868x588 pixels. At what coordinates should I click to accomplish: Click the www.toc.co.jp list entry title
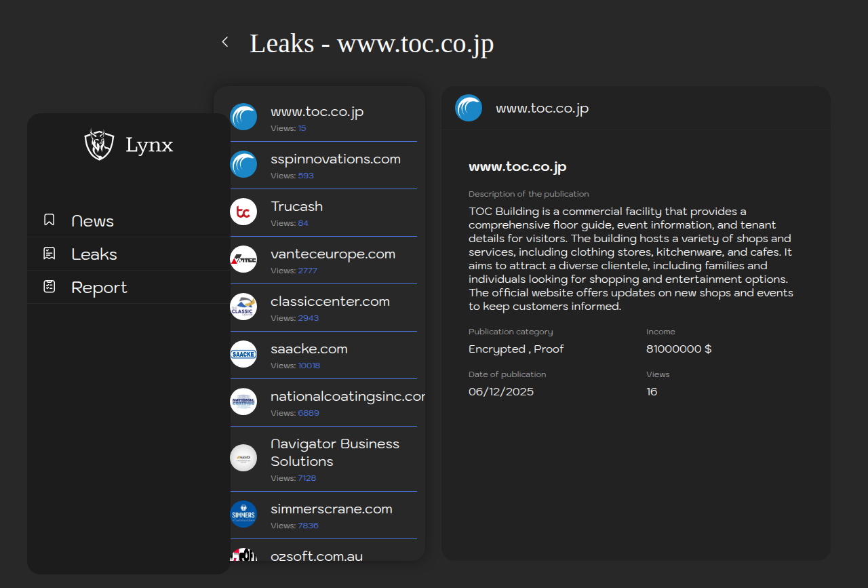coord(317,112)
